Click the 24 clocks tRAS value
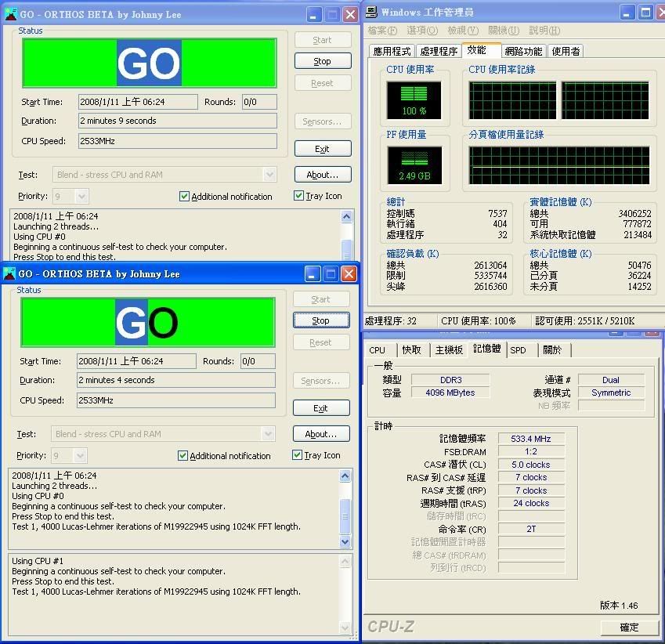This screenshot has width=665, height=644. (531, 503)
